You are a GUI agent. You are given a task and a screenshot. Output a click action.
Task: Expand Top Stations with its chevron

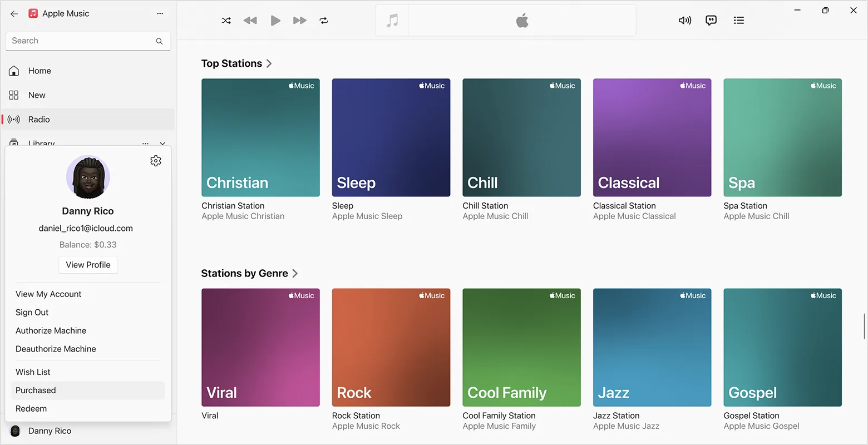pos(269,63)
